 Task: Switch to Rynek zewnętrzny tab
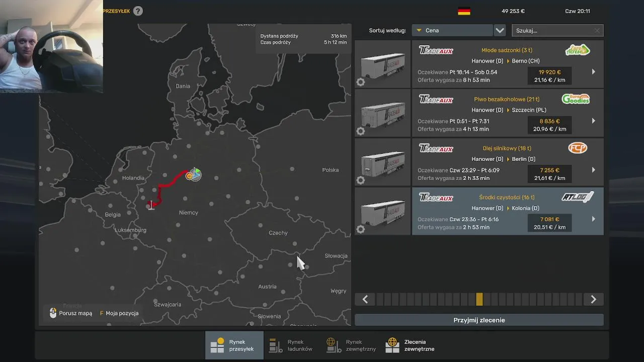point(351,345)
